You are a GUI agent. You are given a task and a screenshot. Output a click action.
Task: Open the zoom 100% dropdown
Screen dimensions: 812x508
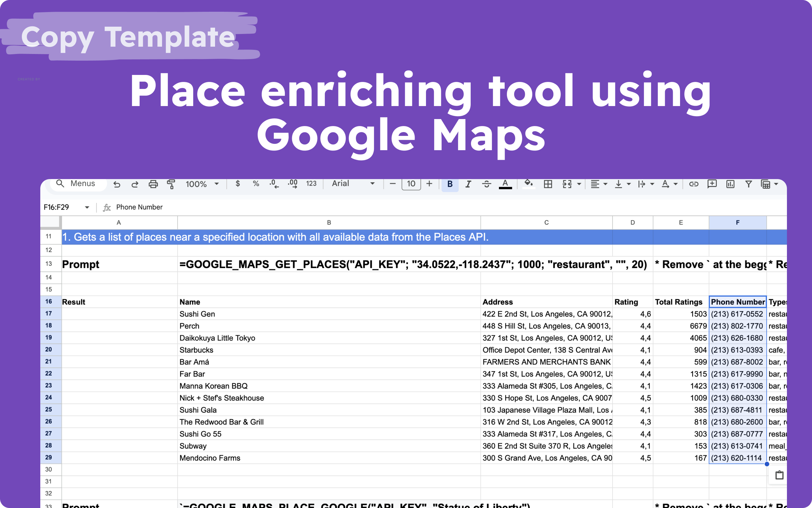point(202,184)
